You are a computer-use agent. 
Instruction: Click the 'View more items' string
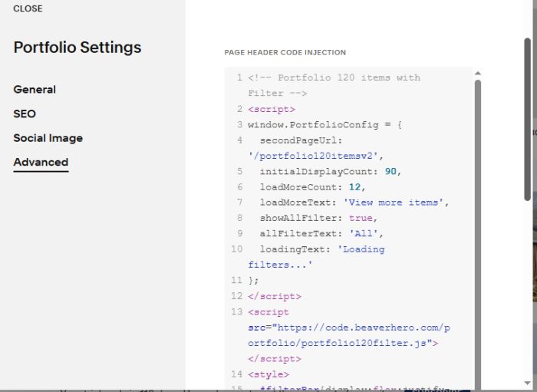point(394,203)
